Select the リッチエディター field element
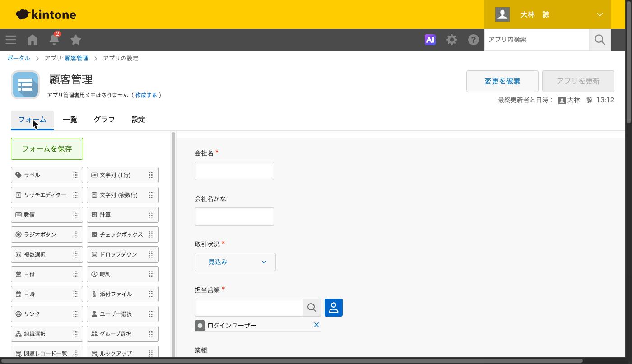The image size is (632, 364). (47, 195)
